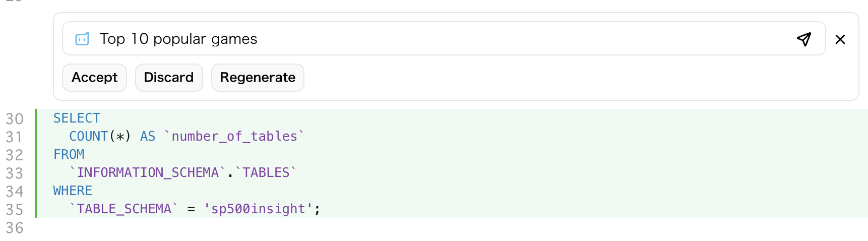Screen dimensions: 868x241
Task: Click the green diff marker beside line 32
Action: tap(36, 154)
